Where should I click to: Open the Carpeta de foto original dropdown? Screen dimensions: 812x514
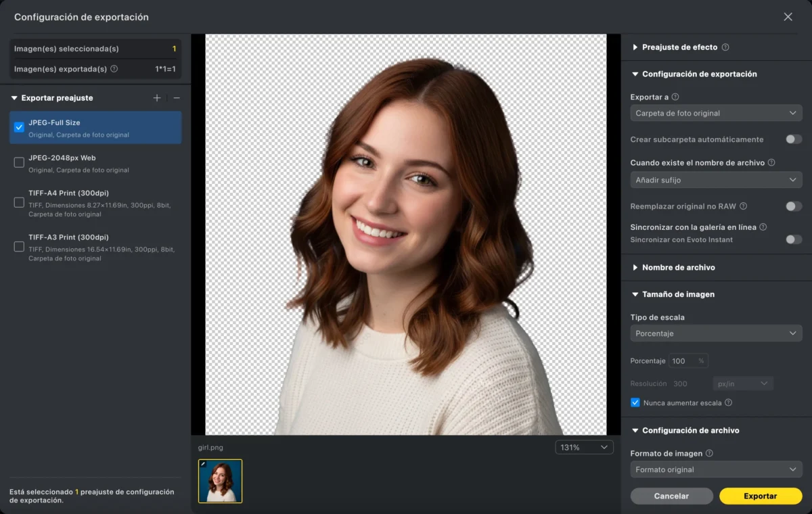(x=716, y=113)
